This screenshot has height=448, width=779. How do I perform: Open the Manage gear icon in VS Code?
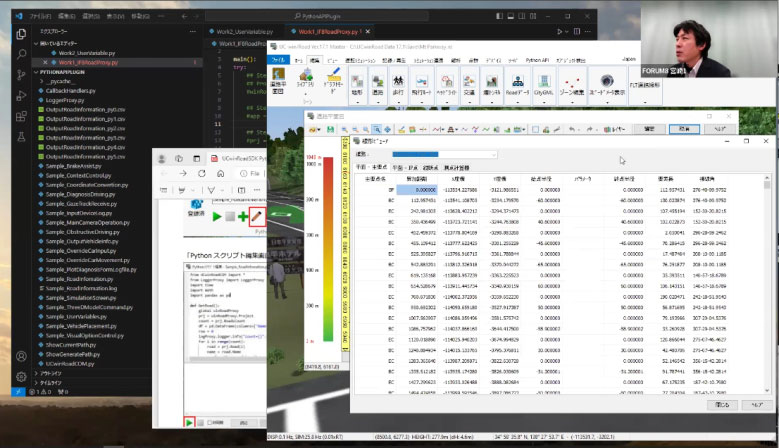pyautogui.click(x=20, y=377)
